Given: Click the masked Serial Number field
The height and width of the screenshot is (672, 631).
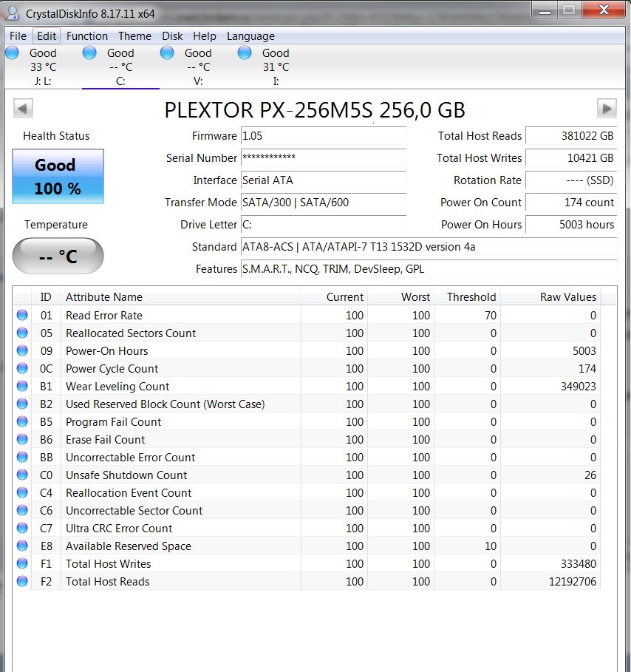Looking at the screenshot, I should [324, 157].
